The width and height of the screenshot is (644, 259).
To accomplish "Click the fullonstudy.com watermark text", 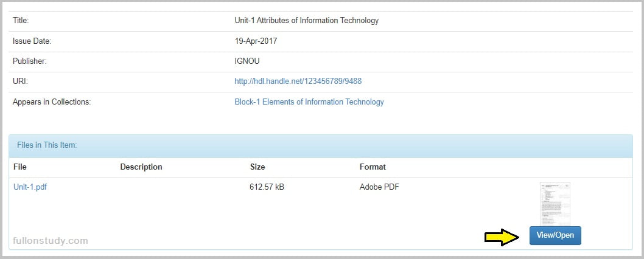I will 50,241.
